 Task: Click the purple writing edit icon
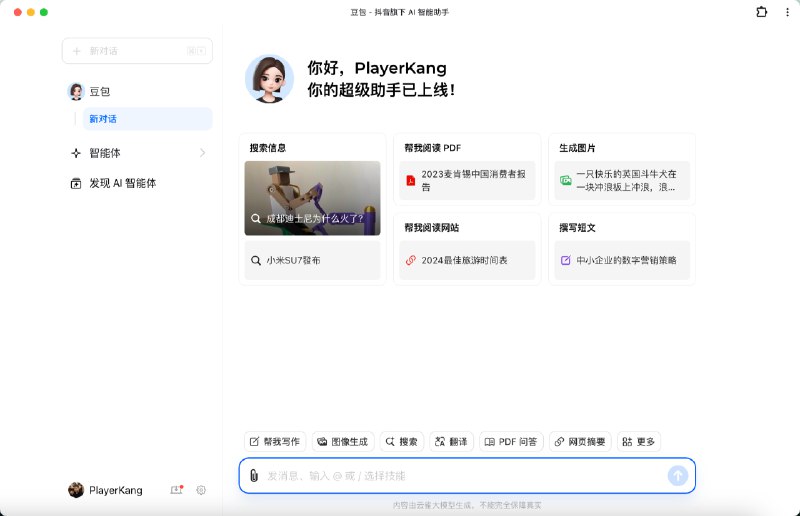coord(566,260)
